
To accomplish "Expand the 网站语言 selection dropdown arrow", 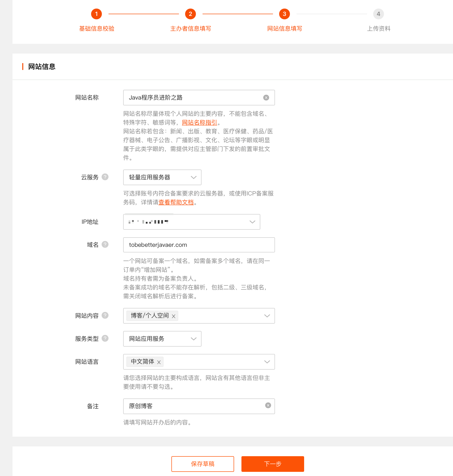I will (267, 362).
